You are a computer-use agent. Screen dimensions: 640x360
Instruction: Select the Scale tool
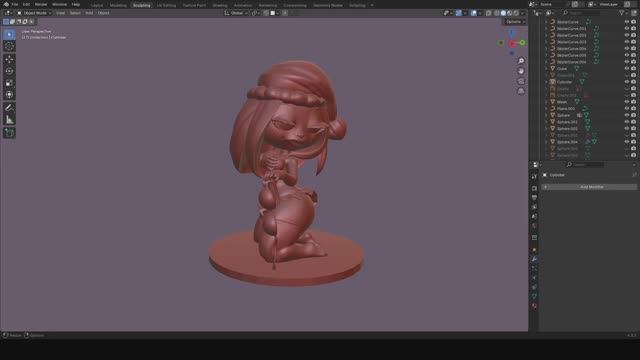(9, 83)
